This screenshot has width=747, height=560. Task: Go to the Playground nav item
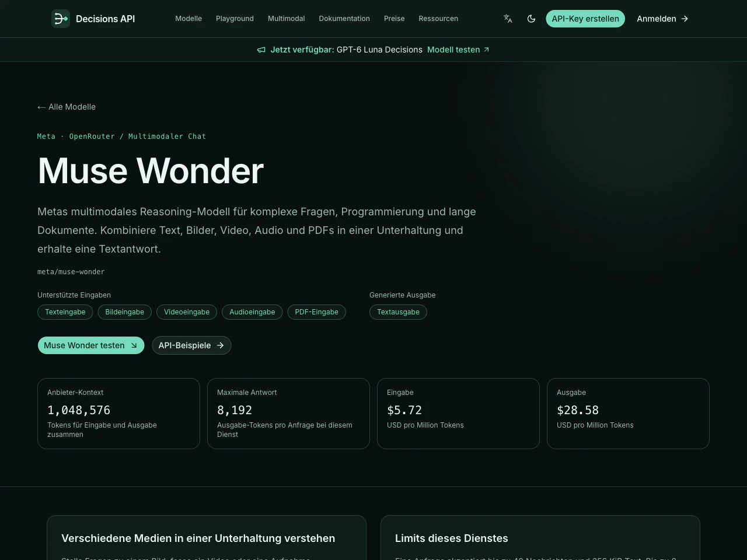tap(235, 19)
